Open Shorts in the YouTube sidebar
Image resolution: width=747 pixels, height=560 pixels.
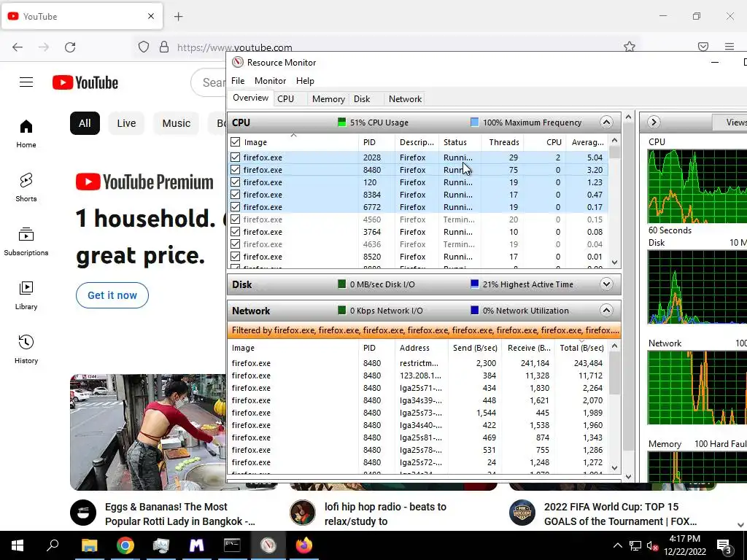tap(26, 187)
